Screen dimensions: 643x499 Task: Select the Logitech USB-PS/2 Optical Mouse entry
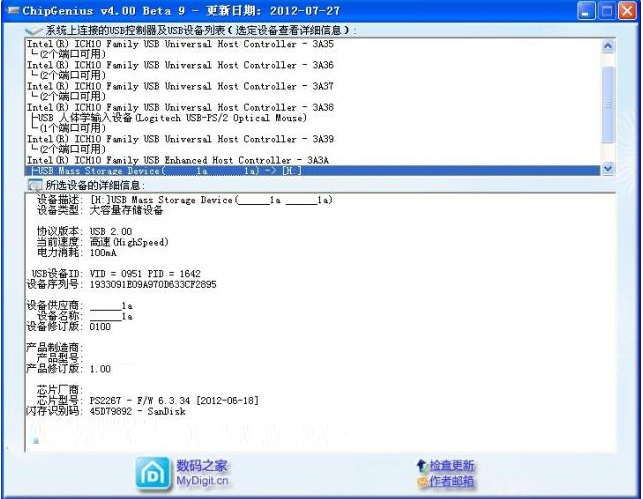click(169, 118)
